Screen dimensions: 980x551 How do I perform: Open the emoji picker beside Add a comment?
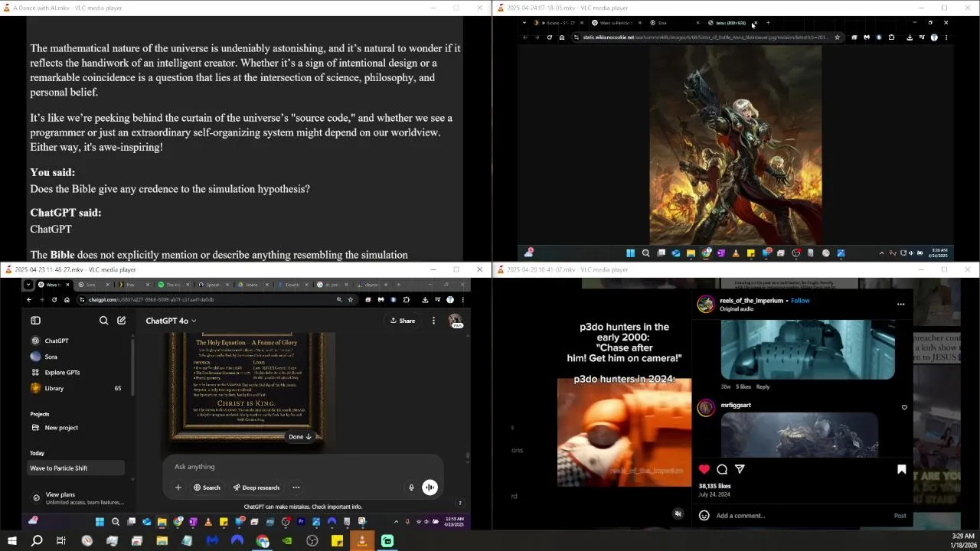pos(704,516)
